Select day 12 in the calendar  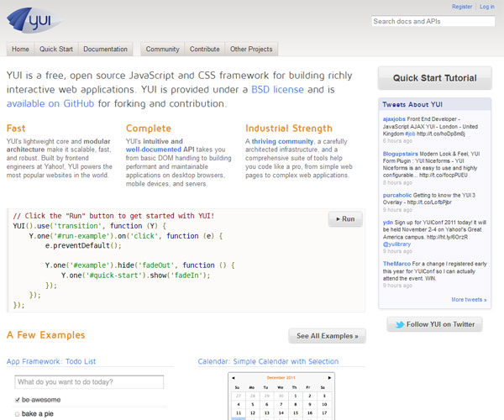tap(253, 413)
